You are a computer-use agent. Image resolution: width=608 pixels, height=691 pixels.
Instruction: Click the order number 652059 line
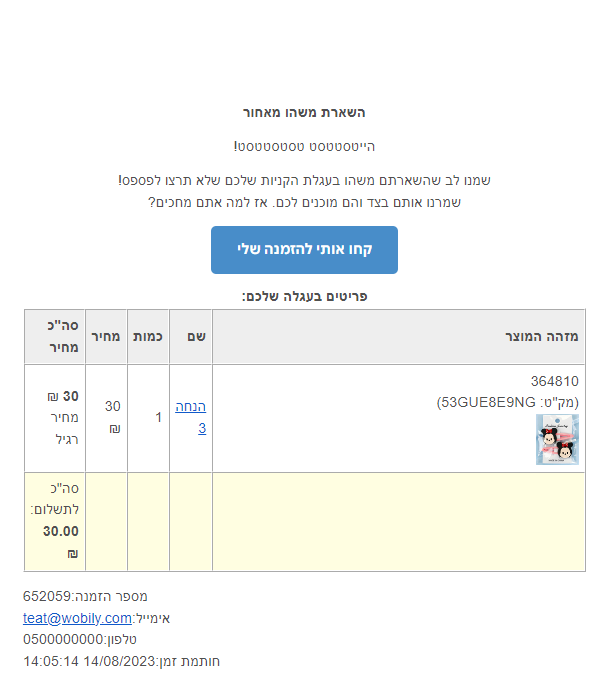click(85, 596)
